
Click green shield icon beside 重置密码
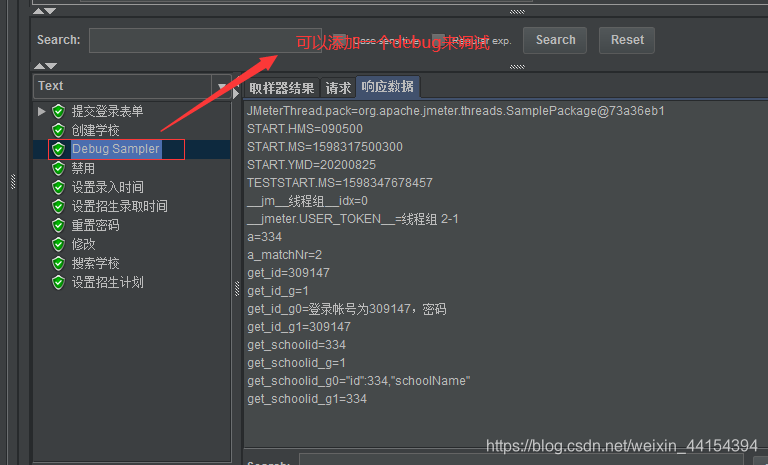[x=58, y=225]
